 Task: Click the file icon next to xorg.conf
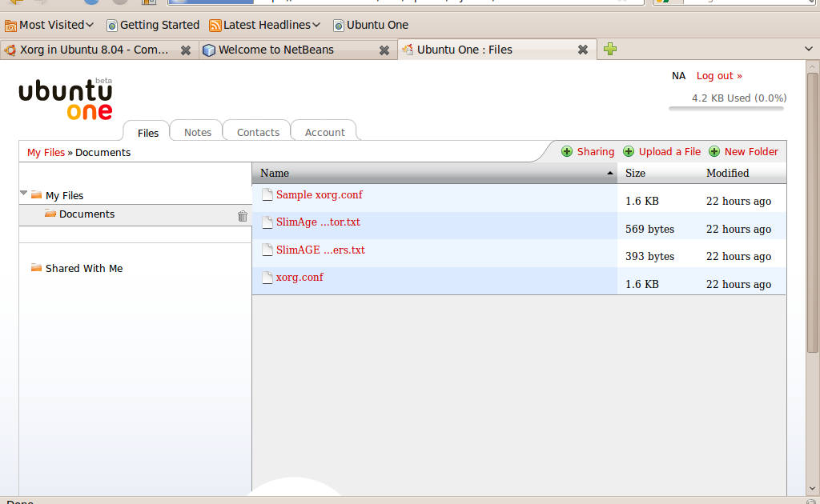tap(267, 278)
